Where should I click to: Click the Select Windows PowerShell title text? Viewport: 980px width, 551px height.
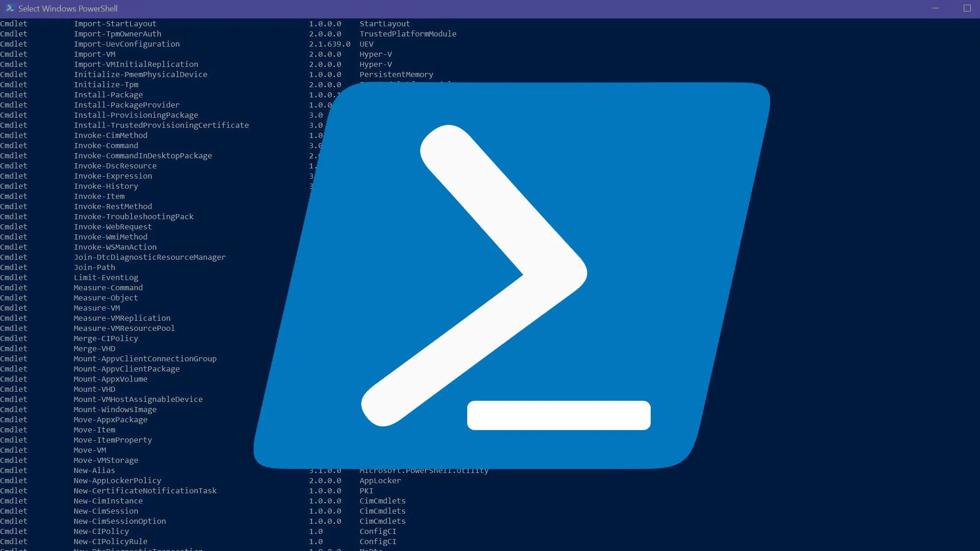pyautogui.click(x=68, y=9)
